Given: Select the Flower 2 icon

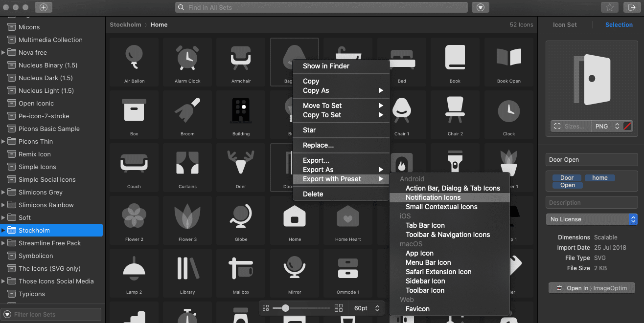Looking at the screenshot, I should 134,220.
